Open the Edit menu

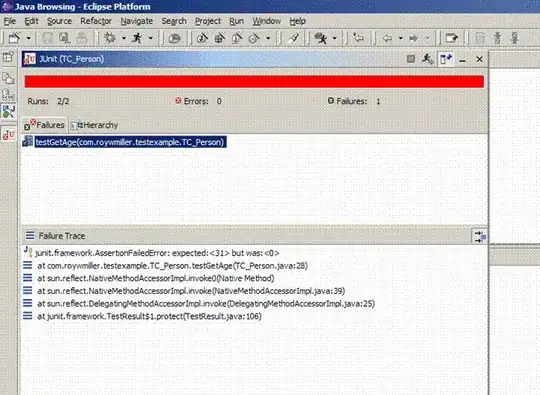click(x=31, y=21)
